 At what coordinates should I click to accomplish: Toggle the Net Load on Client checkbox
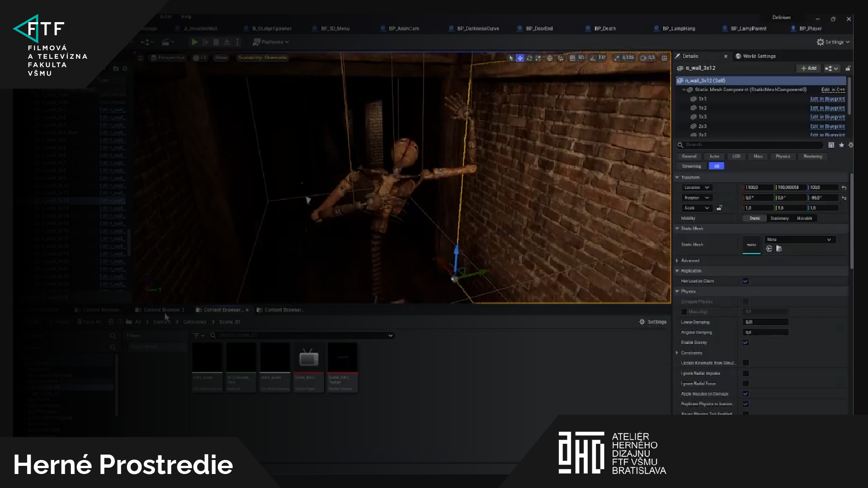(x=745, y=281)
